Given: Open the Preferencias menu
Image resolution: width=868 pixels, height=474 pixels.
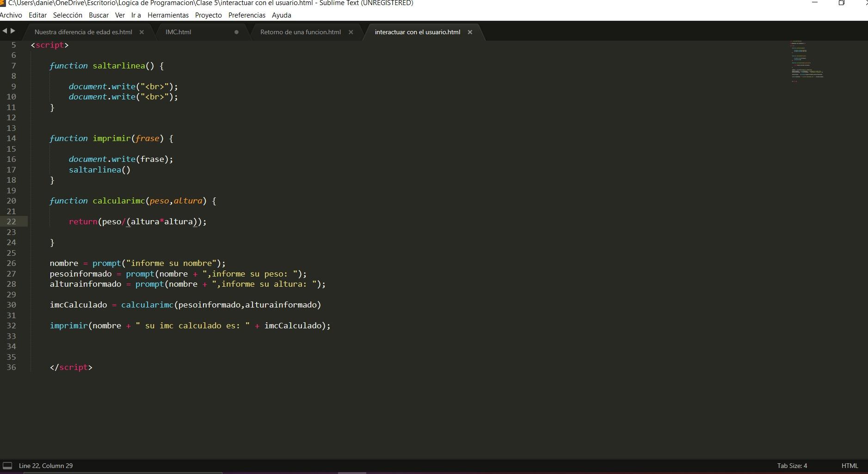Looking at the screenshot, I should pyautogui.click(x=247, y=15).
